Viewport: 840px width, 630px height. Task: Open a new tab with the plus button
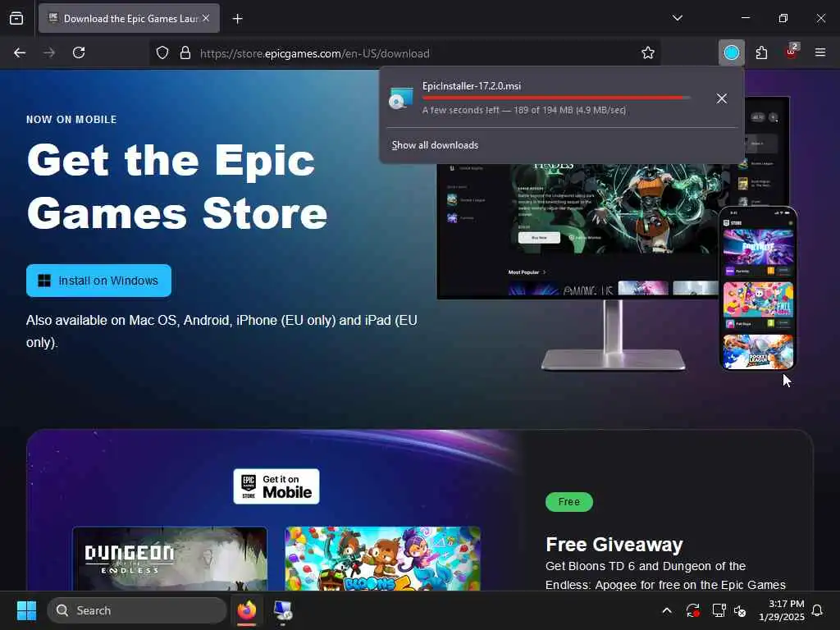[237, 19]
